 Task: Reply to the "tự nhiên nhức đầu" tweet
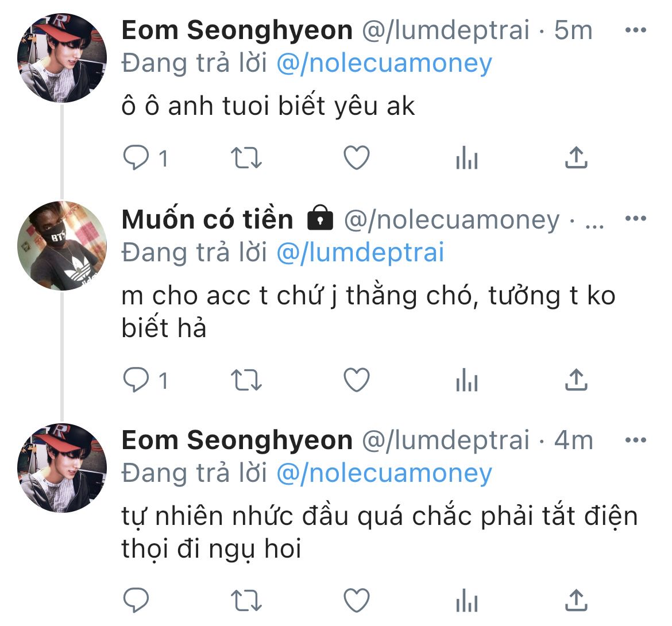tap(137, 601)
